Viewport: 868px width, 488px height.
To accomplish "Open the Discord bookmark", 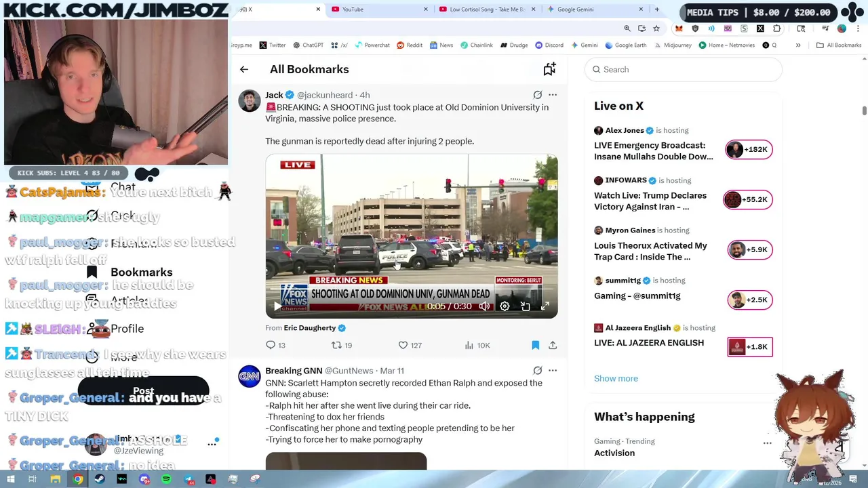I will [x=549, y=45].
